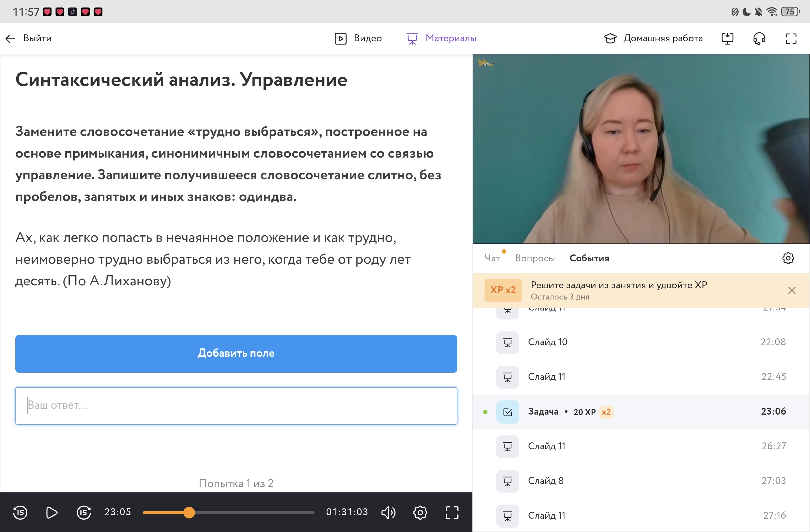Click the Wi-Fi icon in status bar

coord(772,12)
